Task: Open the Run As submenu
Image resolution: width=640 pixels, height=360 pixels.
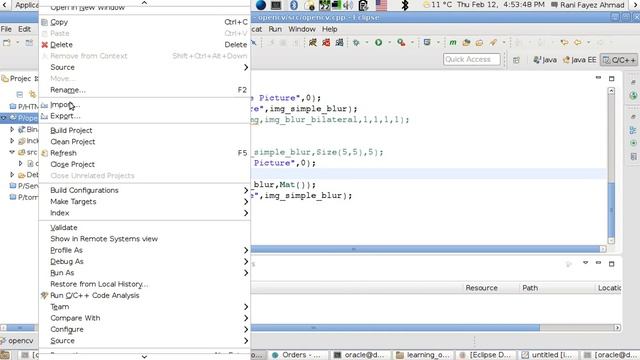Action: click(x=144, y=273)
